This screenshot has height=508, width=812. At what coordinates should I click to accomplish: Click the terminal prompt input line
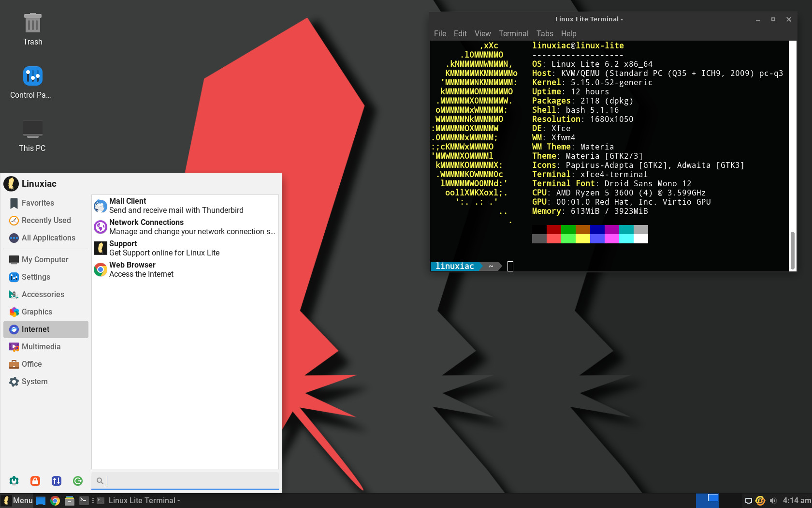[609, 266]
